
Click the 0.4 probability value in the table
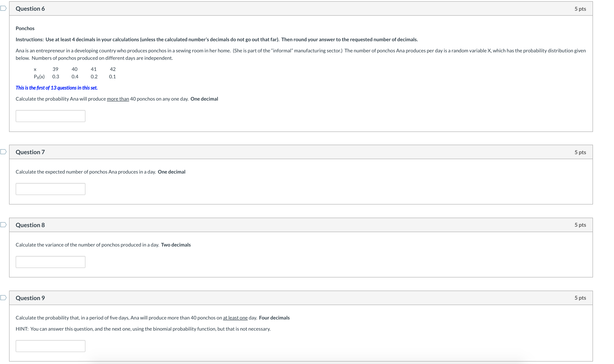[x=75, y=77]
